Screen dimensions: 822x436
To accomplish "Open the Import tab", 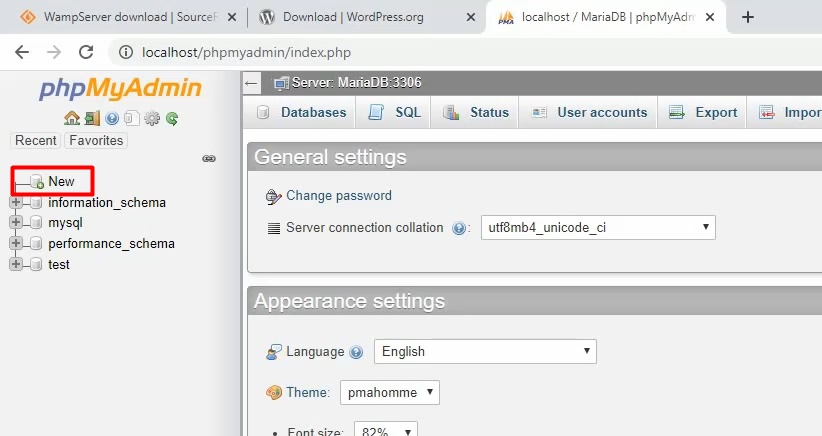I will 785,112.
